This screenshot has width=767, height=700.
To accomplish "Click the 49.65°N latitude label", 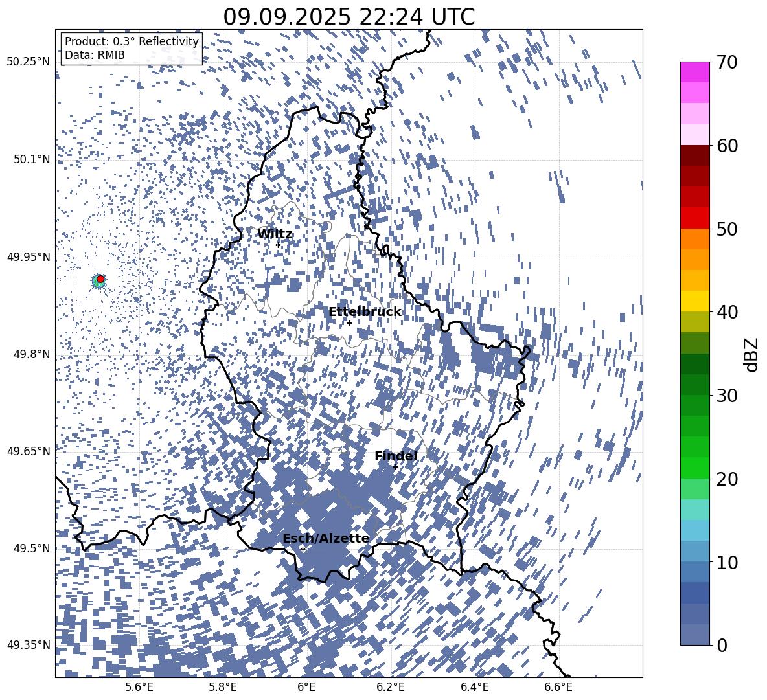I will coord(29,451).
